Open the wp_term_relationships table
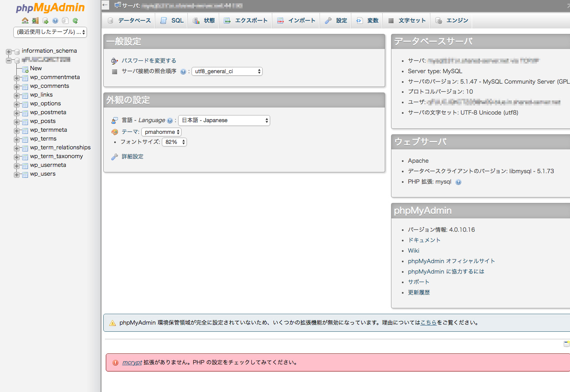This screenshot has height=392, width=570. tap(60, 147)
